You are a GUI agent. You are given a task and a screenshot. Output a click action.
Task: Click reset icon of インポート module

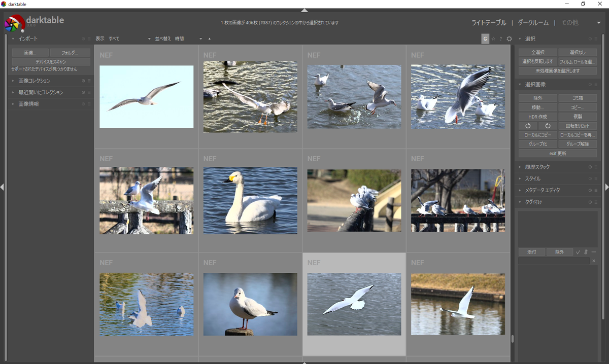point(83,39)
